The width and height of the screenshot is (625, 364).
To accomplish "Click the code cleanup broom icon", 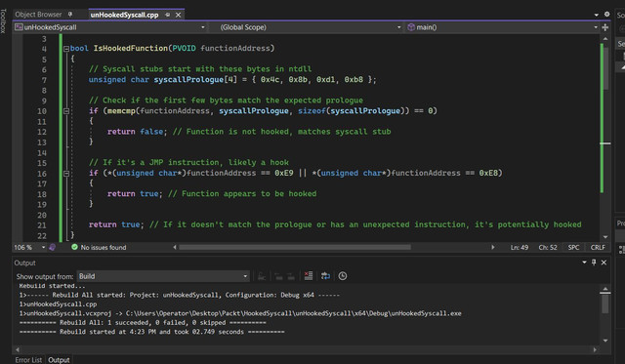I will point(52,247).
